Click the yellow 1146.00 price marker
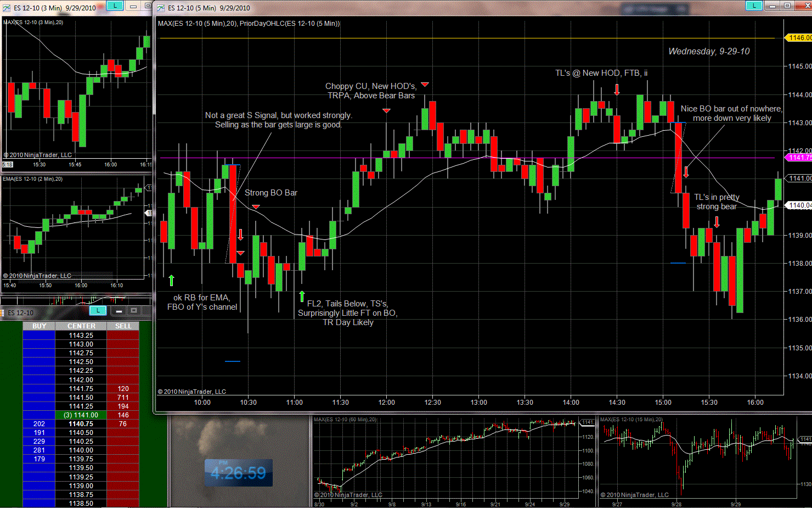Viewport: 812px width, 508px height. coord(799,38)
